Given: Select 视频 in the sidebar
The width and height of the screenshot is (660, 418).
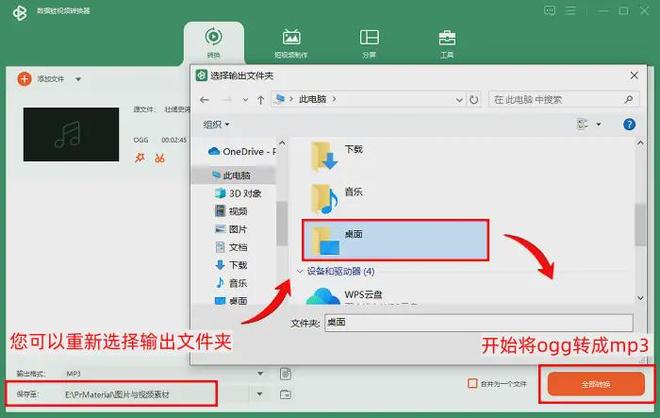Looking at the screenshot, I should pyautogui.click(x=231, y=211).
